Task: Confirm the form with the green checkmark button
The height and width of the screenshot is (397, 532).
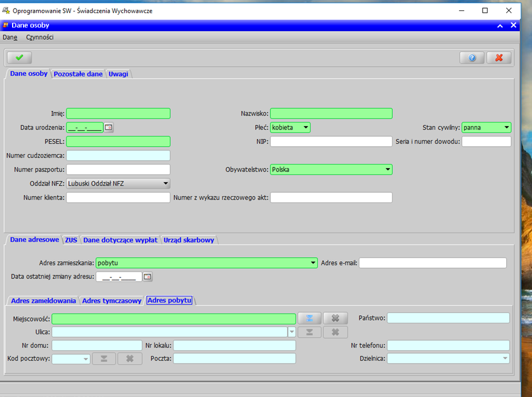Action: (20, 58)
